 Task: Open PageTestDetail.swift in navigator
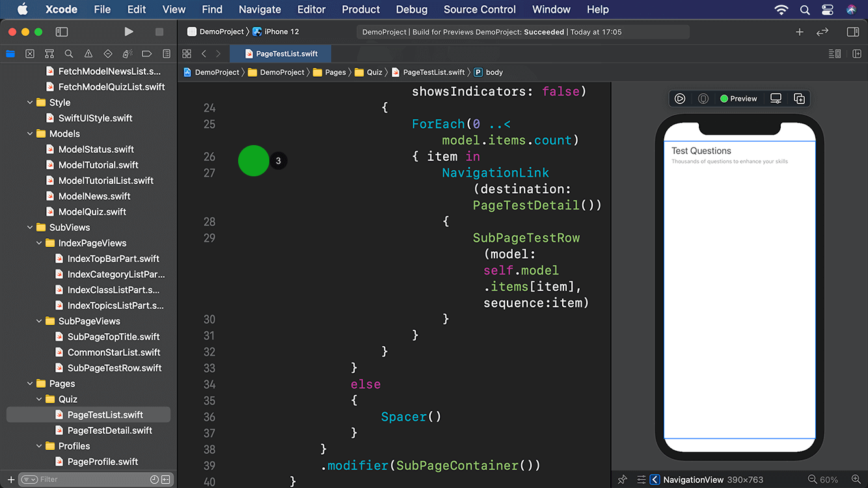tap(103, 430)
